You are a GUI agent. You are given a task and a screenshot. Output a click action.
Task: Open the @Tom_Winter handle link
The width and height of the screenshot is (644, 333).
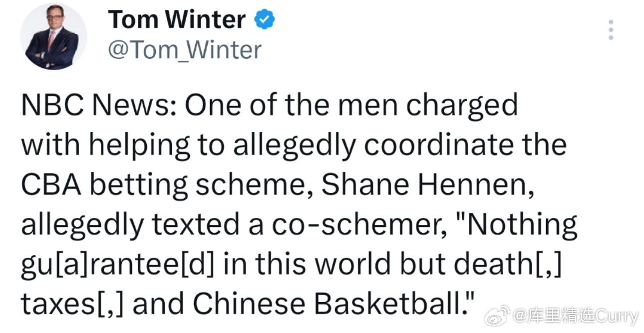click(x=185, y=49)
